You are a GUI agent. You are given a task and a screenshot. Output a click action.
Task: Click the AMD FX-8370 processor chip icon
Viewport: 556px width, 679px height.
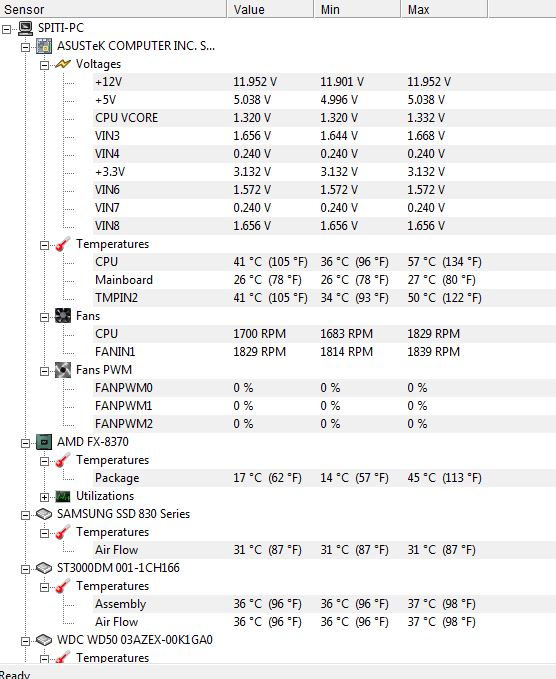44,442
